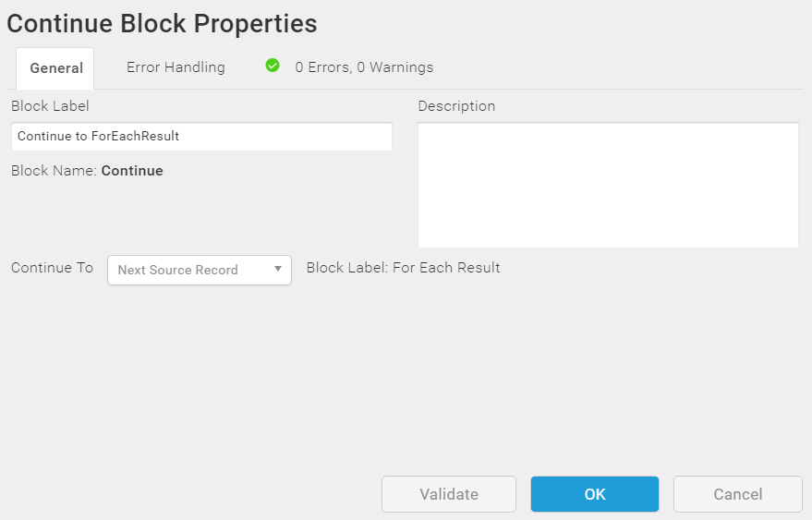Open the Next Source Record combo box
Screen dimensions: 812x520
[x=200, y=270]
